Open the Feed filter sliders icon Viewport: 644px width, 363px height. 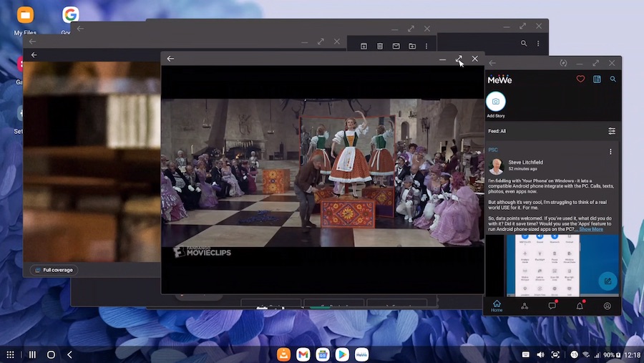pos(612,131)
